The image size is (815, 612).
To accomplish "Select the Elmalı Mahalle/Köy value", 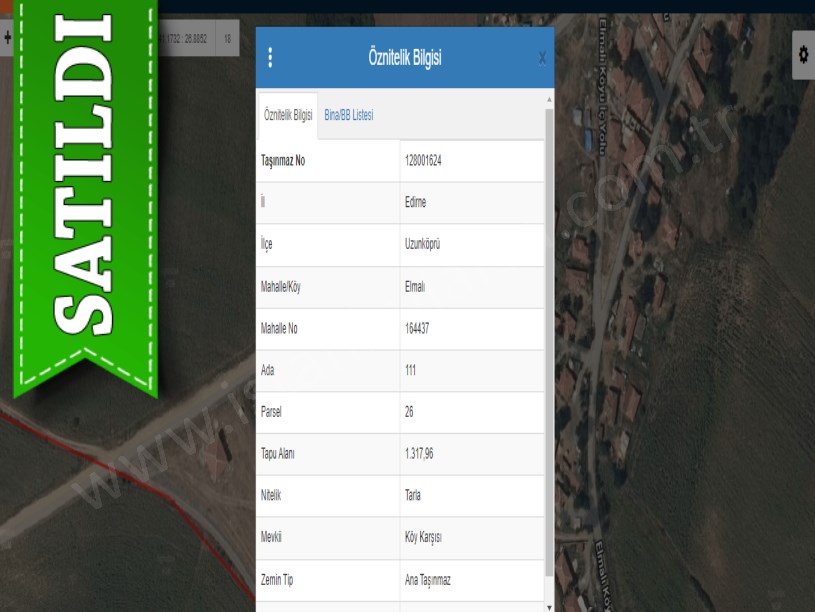I will [x=415, y=286].
